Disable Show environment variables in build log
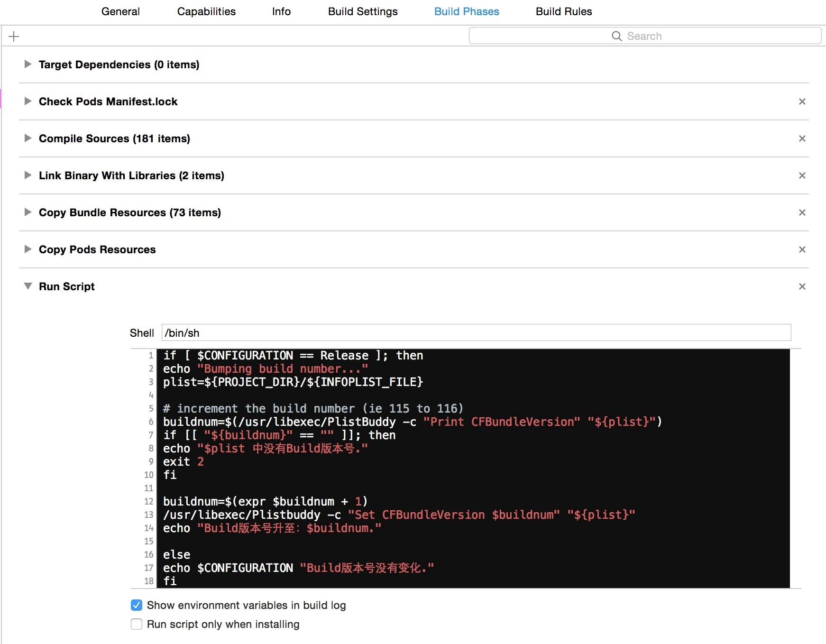Viewport: 826px width, 644px height. click(137, 605)
